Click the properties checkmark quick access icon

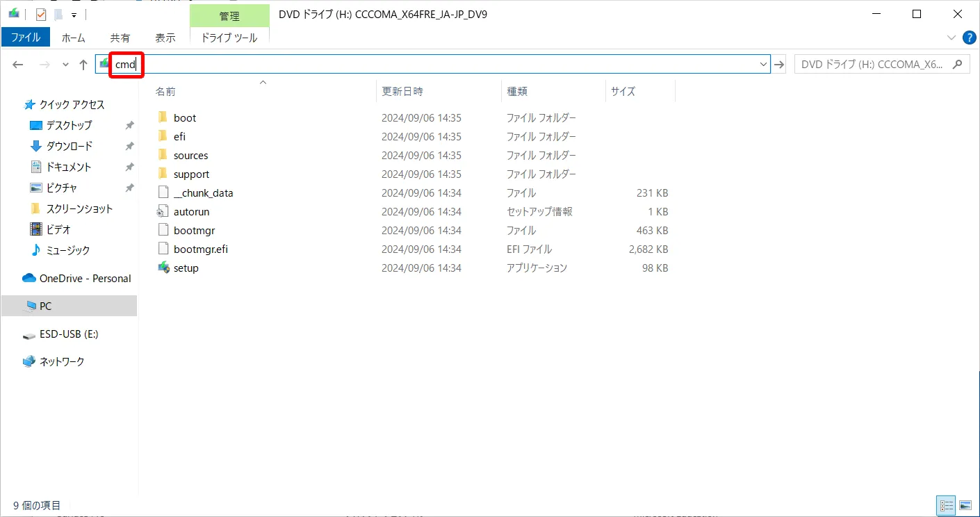pos(41,15)
